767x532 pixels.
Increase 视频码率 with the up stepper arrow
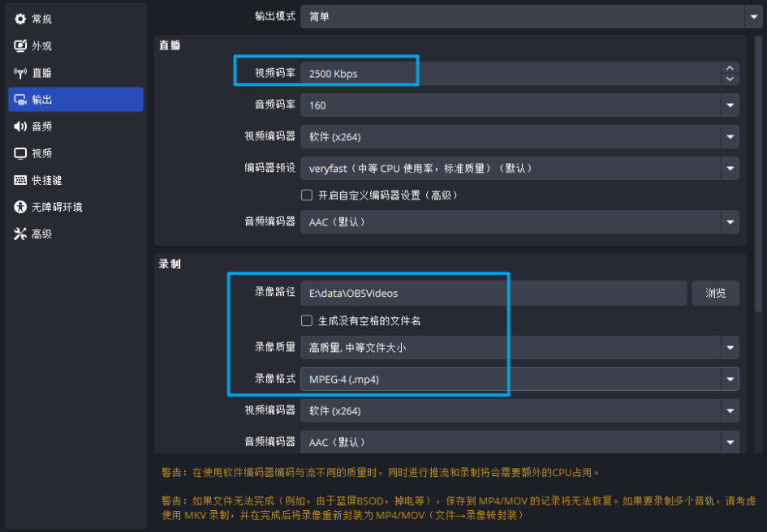pos(730,67)
